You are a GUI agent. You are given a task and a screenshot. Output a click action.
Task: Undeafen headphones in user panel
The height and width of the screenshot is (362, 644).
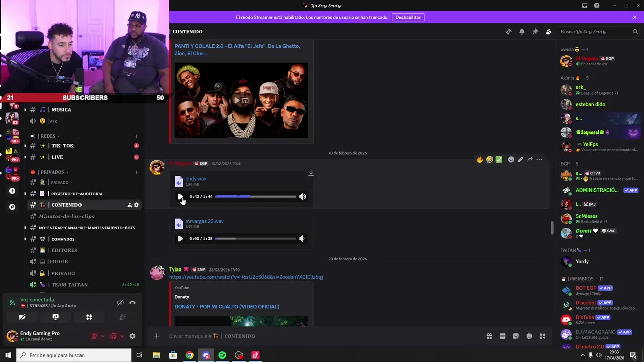pyautogui.click(x=113, y=336)
